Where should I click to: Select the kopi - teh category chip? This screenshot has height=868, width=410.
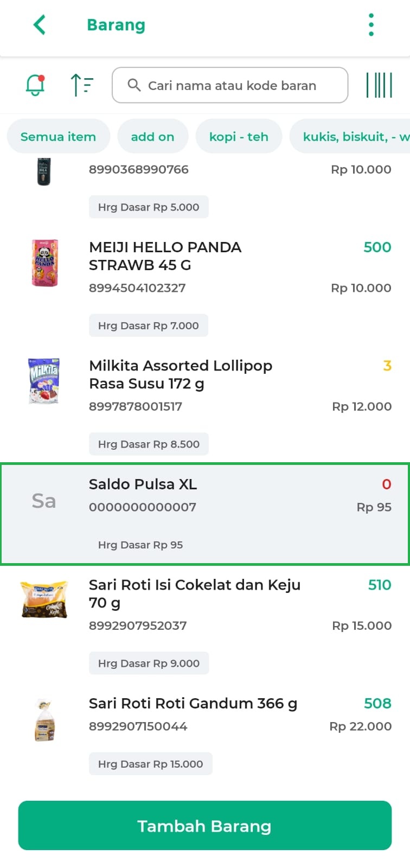(x=239, y=137)
